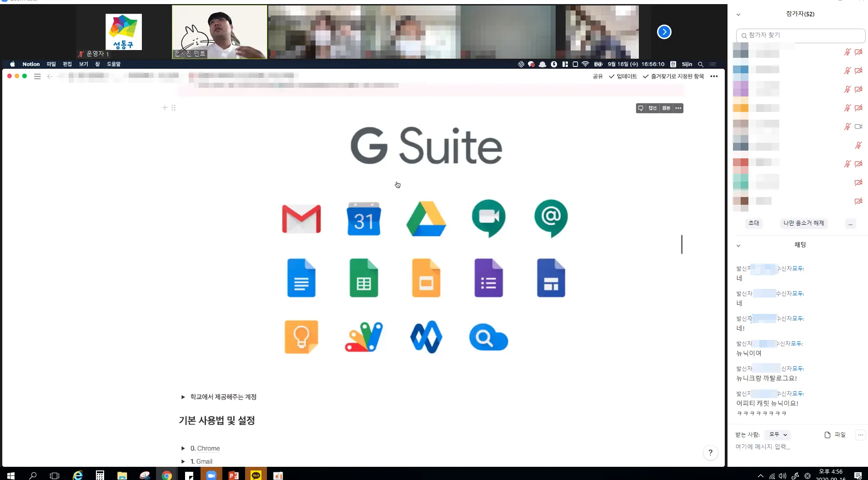Viewport: 868px width, 480px height.
Task: Click the Google Drive triangle icon
Action: [x=426, y=219]
